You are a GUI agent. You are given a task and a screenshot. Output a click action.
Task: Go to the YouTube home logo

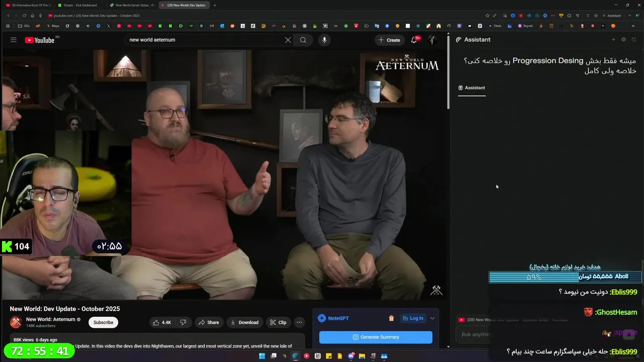(39, 40)
